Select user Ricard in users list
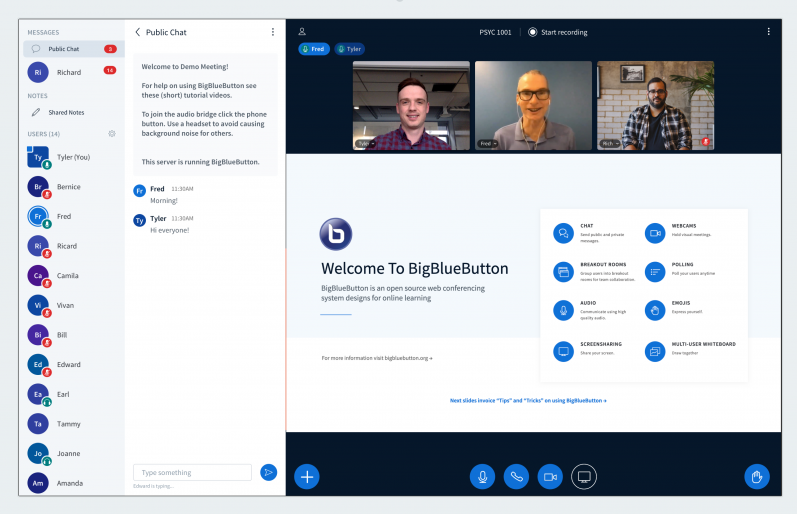 72,246
